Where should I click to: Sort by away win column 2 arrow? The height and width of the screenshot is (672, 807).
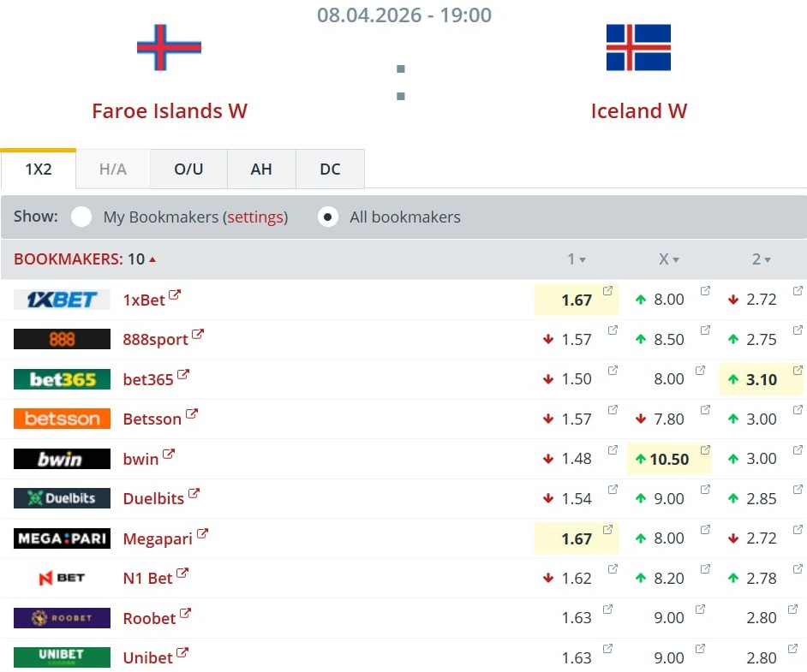[768, 260]
